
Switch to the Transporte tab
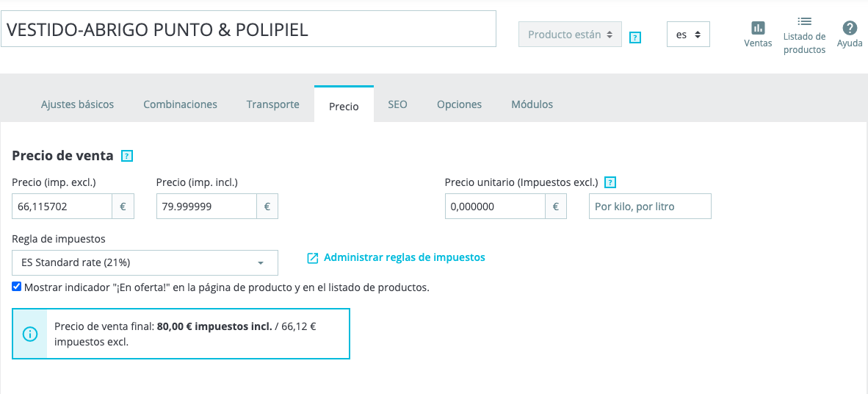coord(272,104)
